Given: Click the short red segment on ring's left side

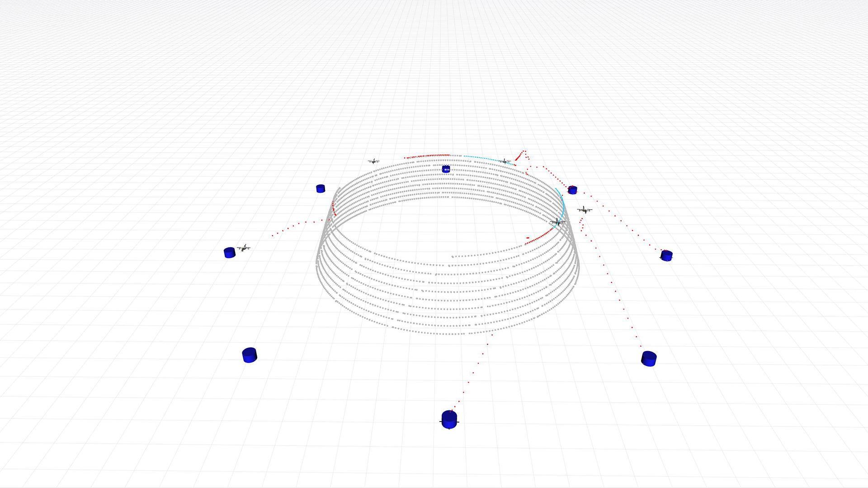Looking at the screenshot, I should [334, 209].
